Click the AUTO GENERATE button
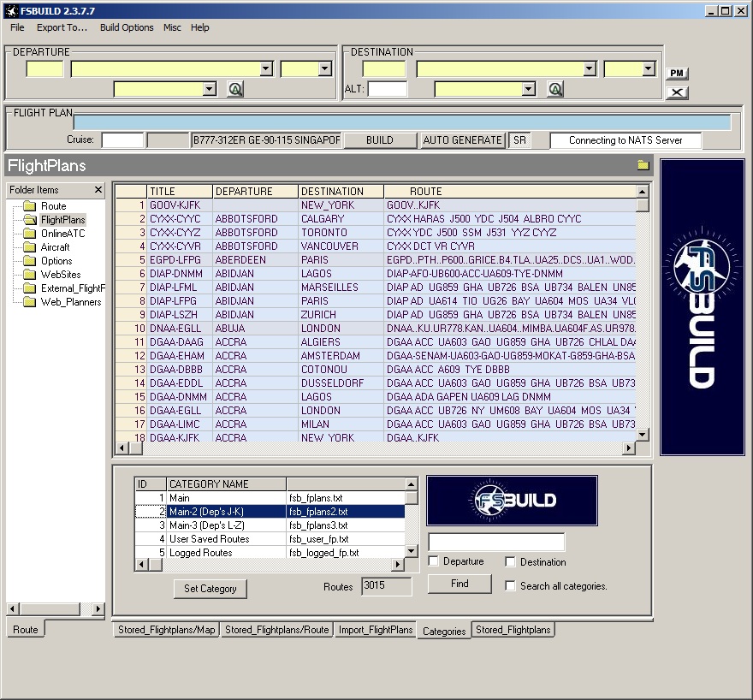Image resolution: width=753 pixels, height=700 pixels. [x=462, y=140]
